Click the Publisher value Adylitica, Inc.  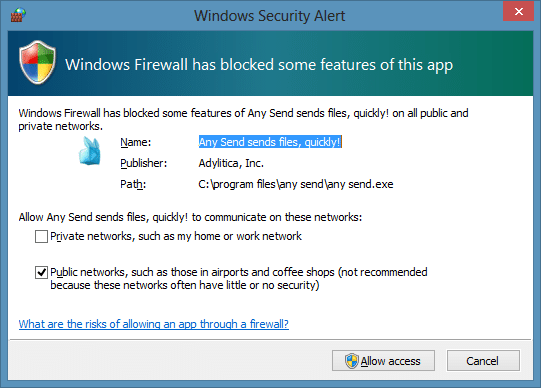[231, 163]
